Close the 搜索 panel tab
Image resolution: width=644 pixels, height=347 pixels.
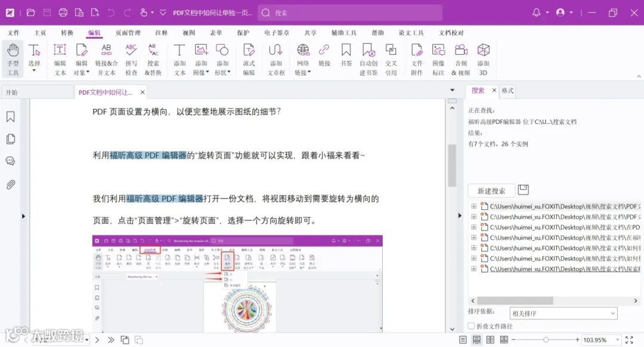494,91
